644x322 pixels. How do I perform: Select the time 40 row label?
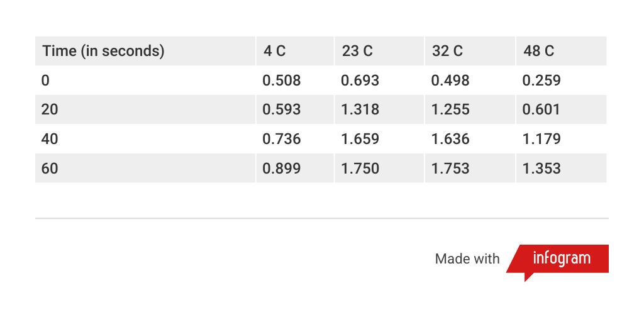(x=50, y=139)
